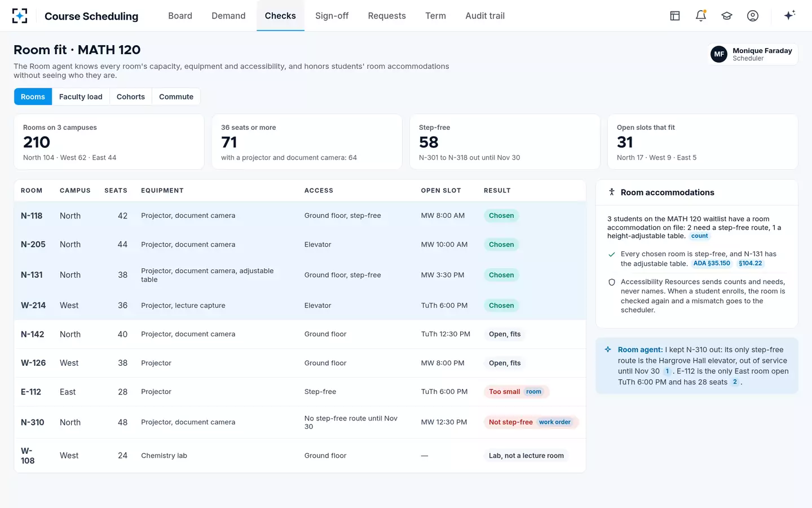Click the 'Open, fits' badge for N-142
812x508 pixels.
click(x=505, y=334)
